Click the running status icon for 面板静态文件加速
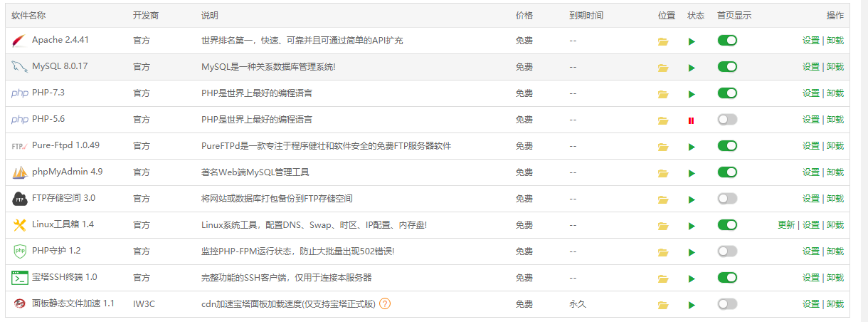The image size is (868, 322). point(692,306)
